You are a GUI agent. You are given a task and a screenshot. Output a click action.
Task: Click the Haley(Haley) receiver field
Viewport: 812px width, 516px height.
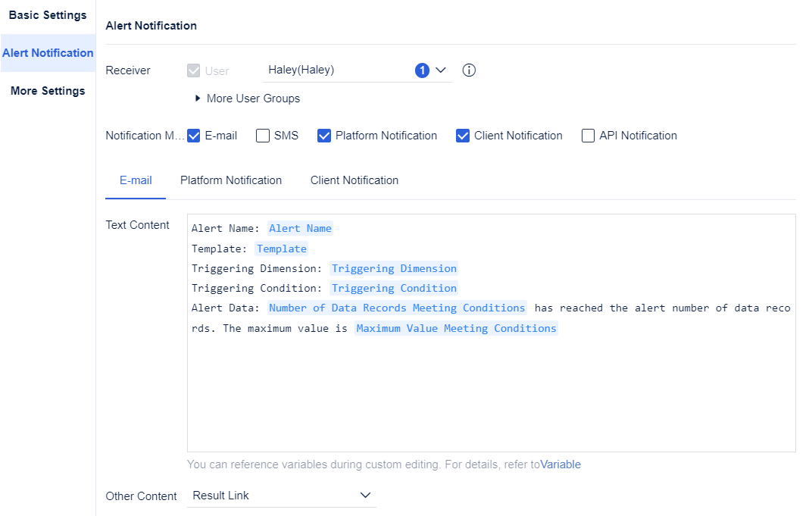(x=358, y=70)
